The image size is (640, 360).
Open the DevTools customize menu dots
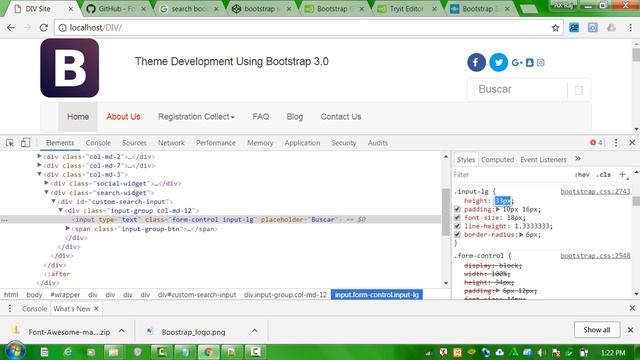tap(616, 143)
